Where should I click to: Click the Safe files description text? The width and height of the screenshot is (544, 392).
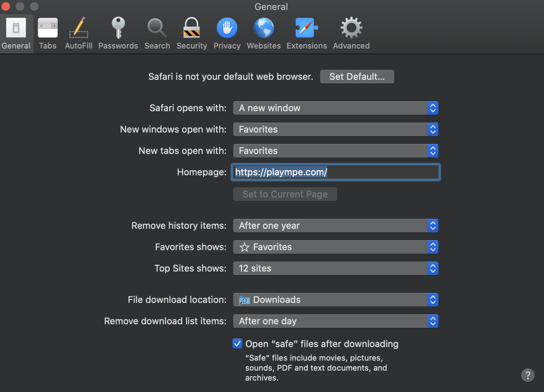316,368
